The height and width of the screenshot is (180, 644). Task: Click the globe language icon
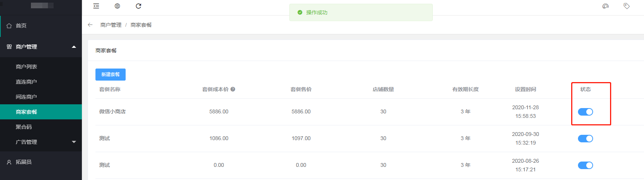click(x=117, y=6)
